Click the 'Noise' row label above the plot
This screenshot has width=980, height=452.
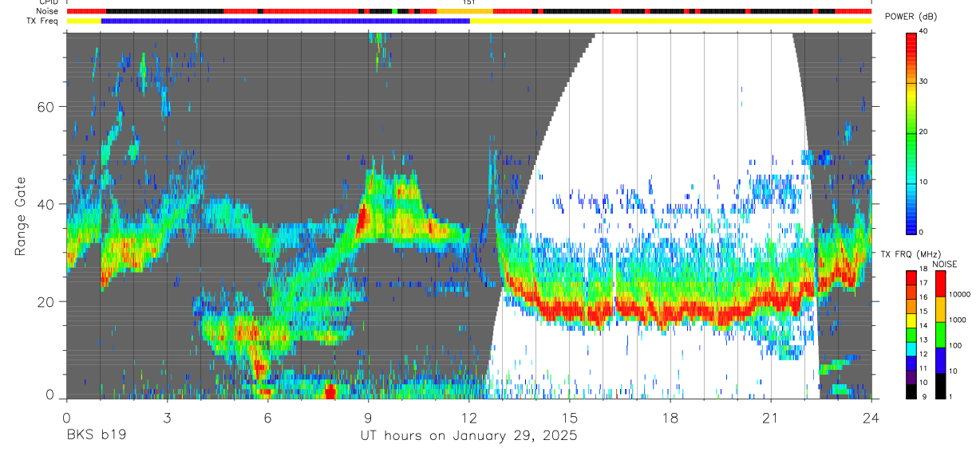[48, 11]
